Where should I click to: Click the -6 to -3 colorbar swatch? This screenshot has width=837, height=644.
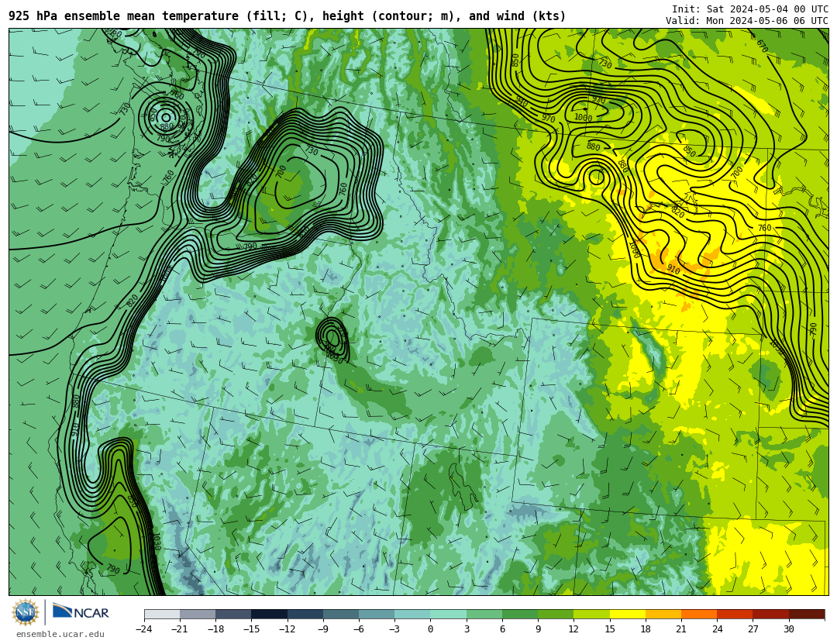pos(377,614)
